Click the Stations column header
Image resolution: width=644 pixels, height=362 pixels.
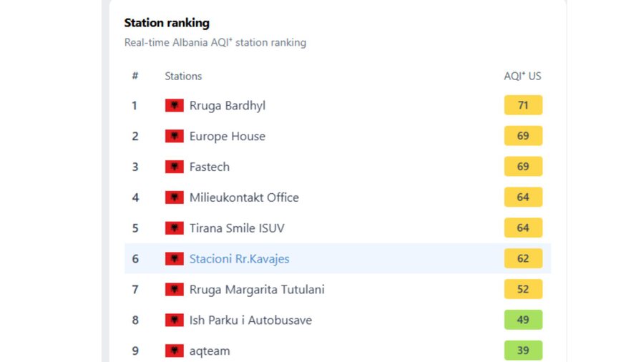183,76
